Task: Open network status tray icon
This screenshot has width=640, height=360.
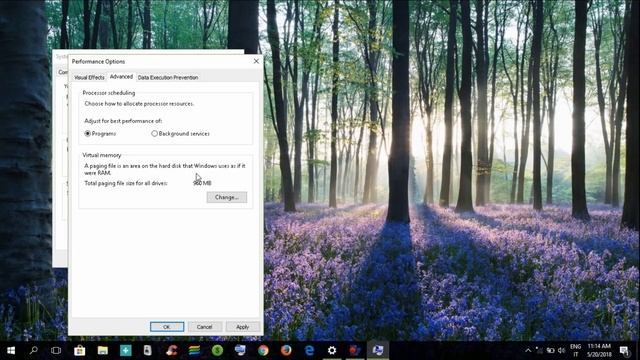Action: [539, 350]
